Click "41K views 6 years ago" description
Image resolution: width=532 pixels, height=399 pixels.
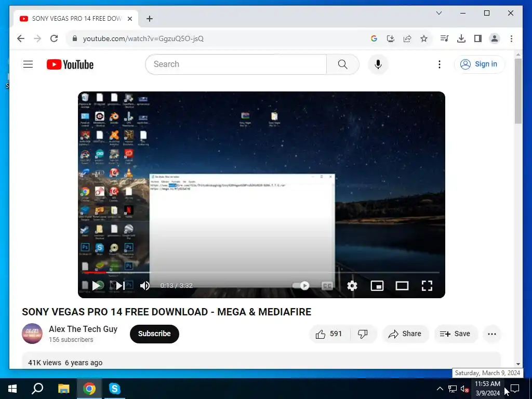coord(65,363)
